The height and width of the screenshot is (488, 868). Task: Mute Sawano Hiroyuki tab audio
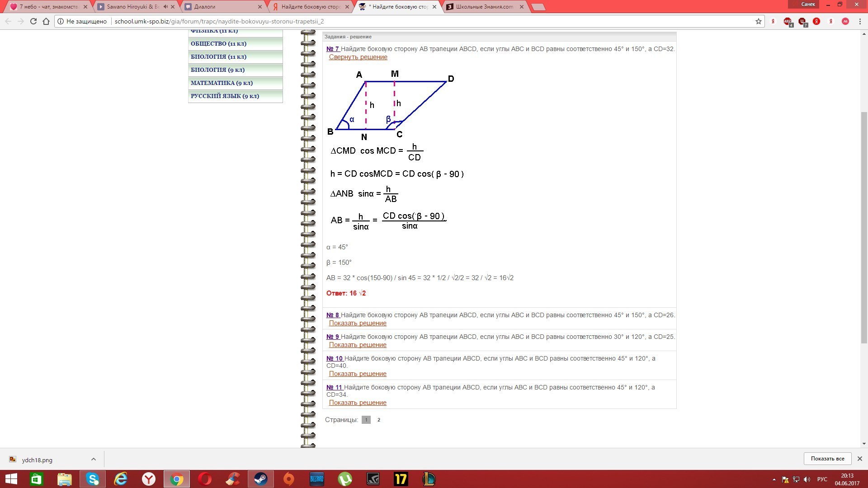click(165, 7)
